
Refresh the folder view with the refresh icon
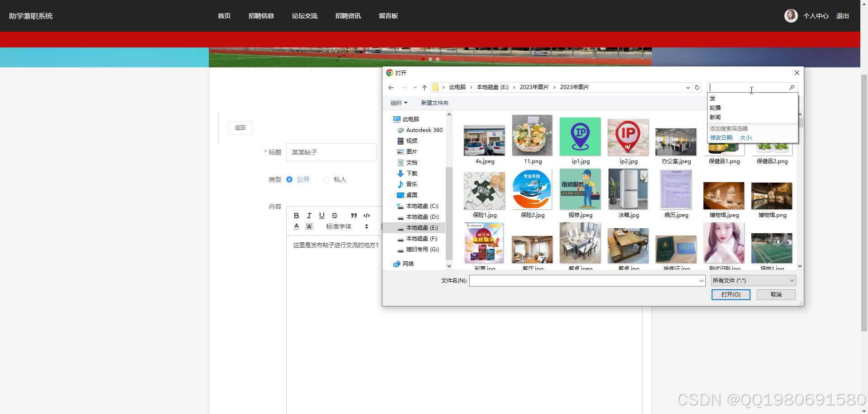[697, 87]
